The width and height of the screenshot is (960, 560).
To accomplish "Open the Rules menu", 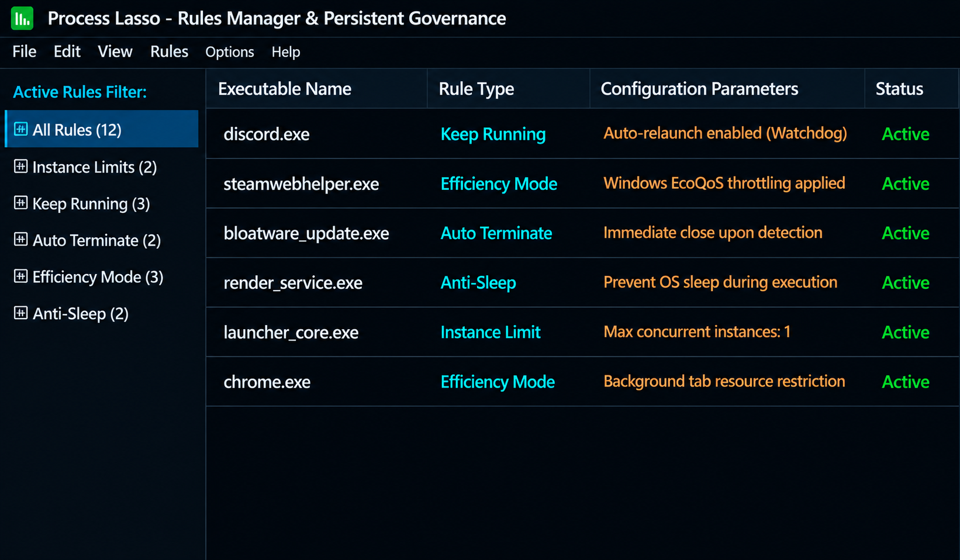I will (x=169, y=51).
